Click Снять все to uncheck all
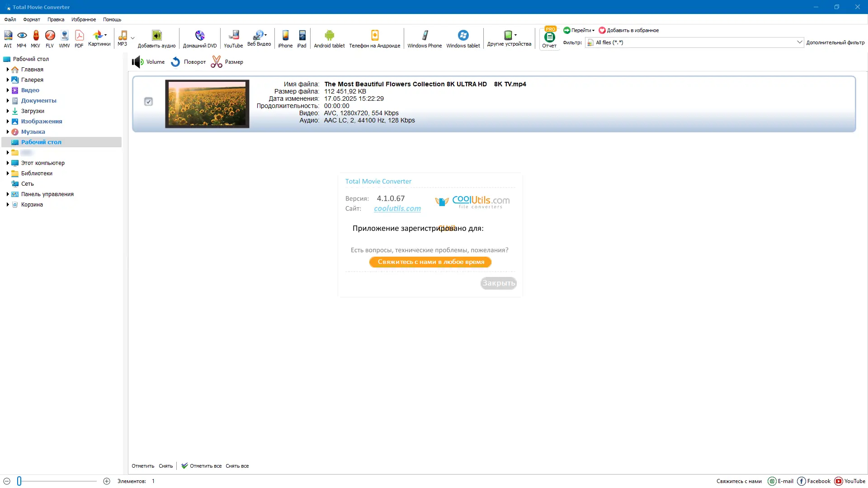This screenshot has width=868, height=488. (x=237, y=466)
